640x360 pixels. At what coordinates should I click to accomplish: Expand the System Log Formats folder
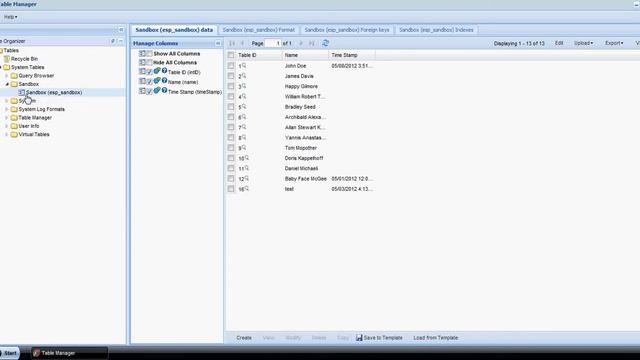[7, 109]
